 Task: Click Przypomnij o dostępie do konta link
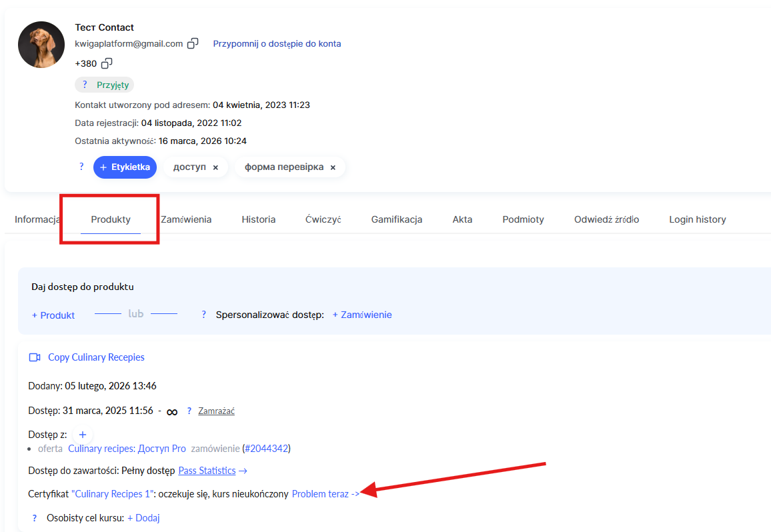click(x=277, y=44)
